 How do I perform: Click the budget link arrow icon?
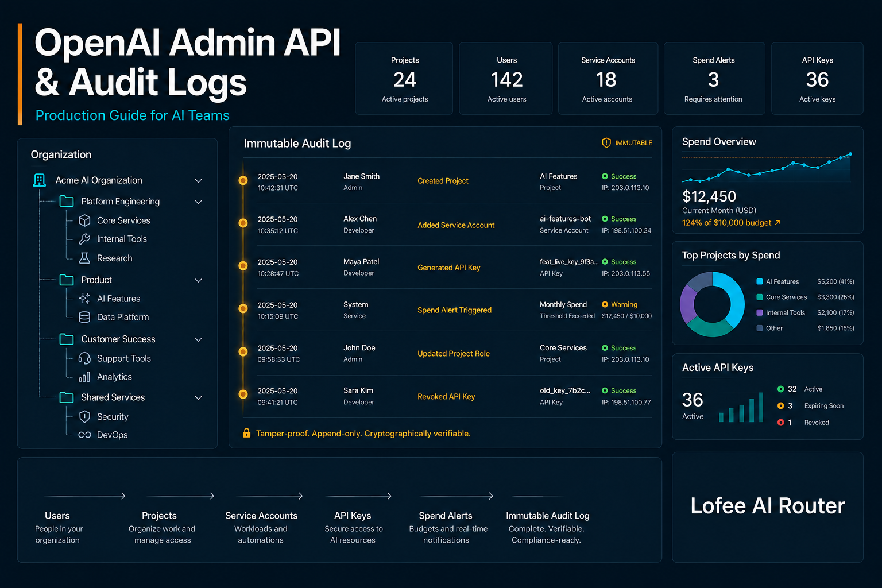(777, 223)
